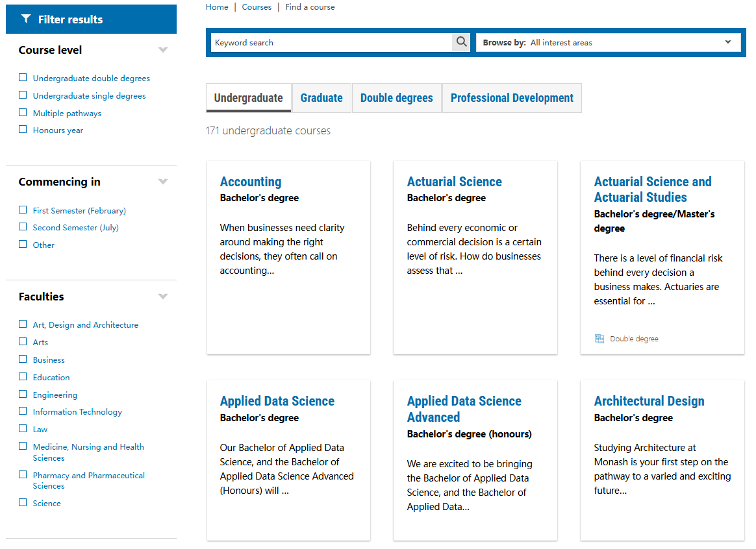The image size is (756, 549).
Task: Collapse the Course level filter section
Action: pyautogui.click(x=163, y=50)
